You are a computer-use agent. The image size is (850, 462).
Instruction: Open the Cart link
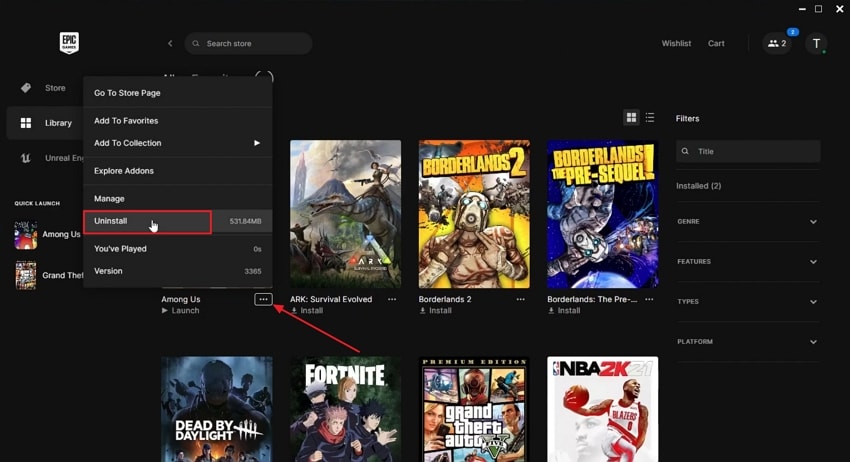716,43
